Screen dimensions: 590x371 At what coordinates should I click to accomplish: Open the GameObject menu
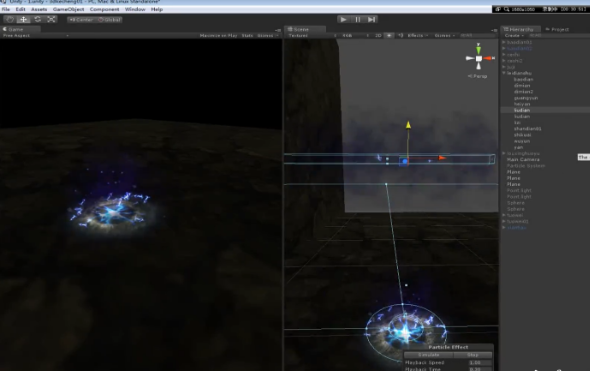pyautogui.click(x=68, y=9)
